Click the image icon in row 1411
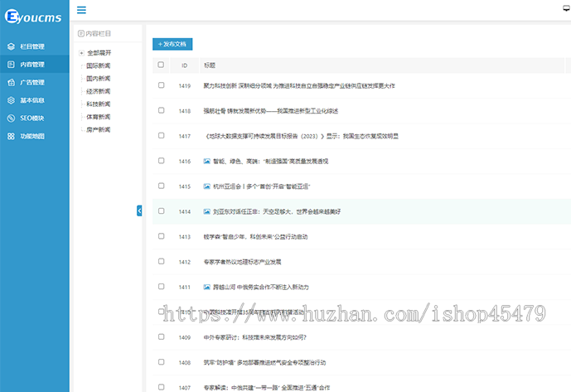Viewport: 571px width, 392px height. 207,287
